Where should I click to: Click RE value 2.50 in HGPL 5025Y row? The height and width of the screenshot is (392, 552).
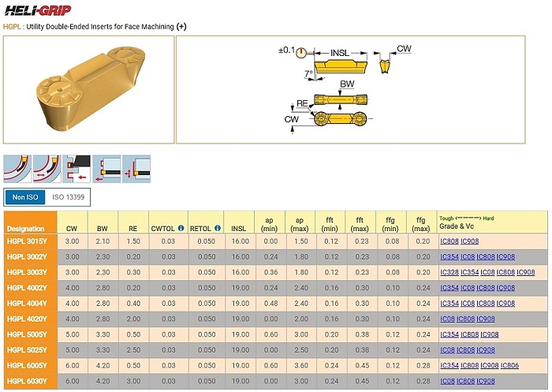tap(133, 349)
